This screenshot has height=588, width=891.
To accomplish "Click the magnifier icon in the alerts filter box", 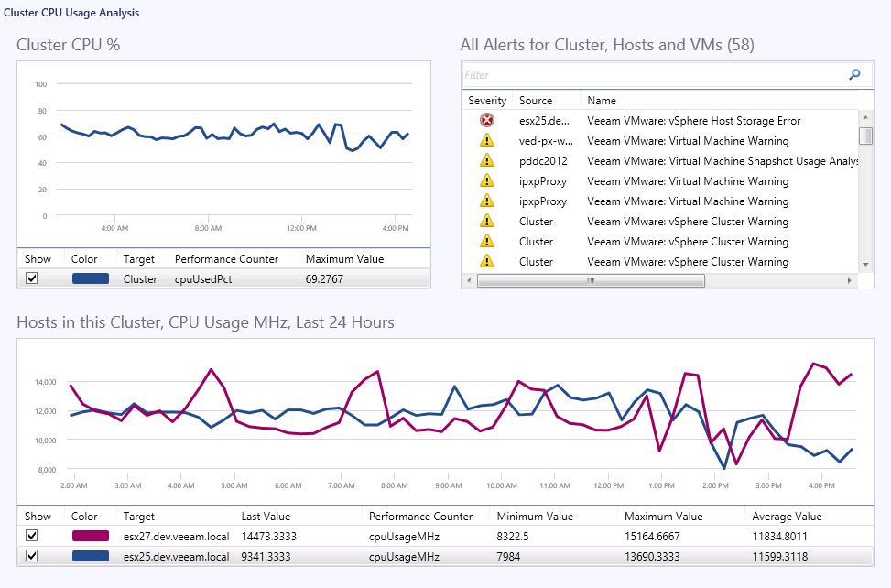I will tap(853, 74).
